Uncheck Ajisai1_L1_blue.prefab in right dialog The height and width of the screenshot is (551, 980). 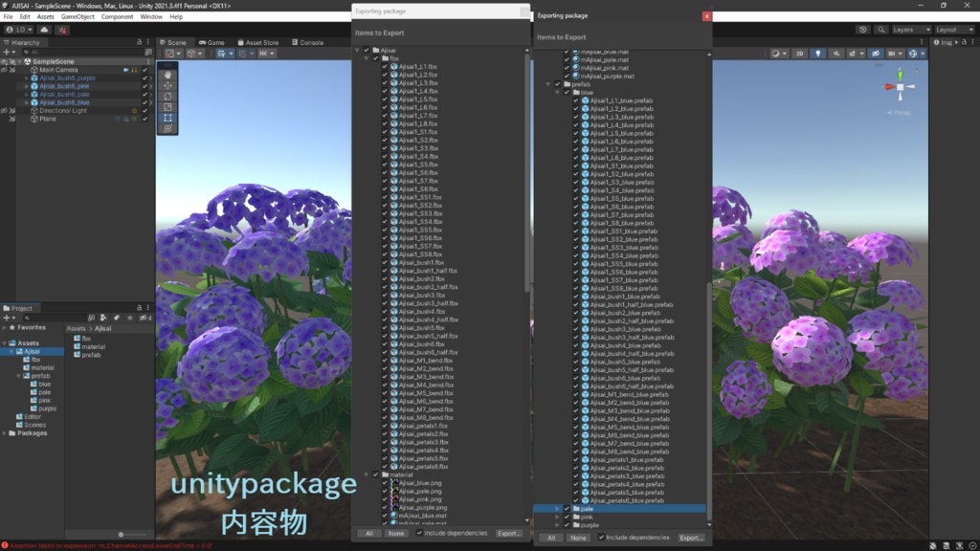click(576, 100)
